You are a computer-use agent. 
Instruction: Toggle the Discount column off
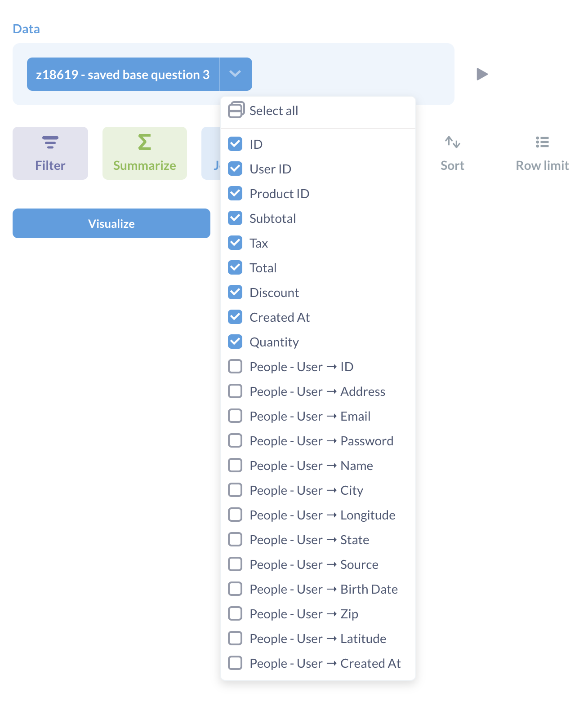pos(235,292)
